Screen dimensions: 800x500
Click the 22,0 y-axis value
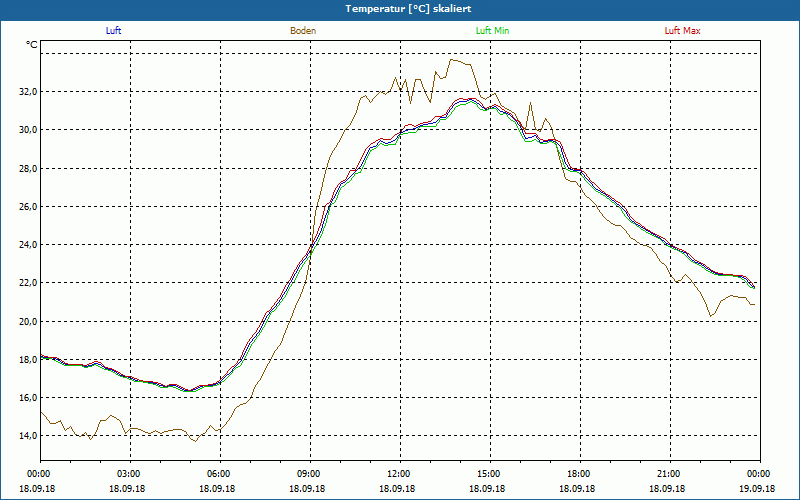[28, 283]
